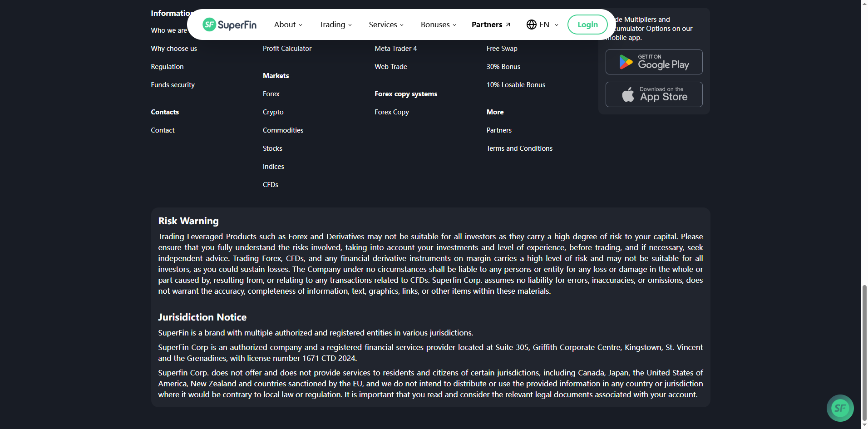Click the Google Play triangle logo
The image size is (868, 429).
click(626, 62)
